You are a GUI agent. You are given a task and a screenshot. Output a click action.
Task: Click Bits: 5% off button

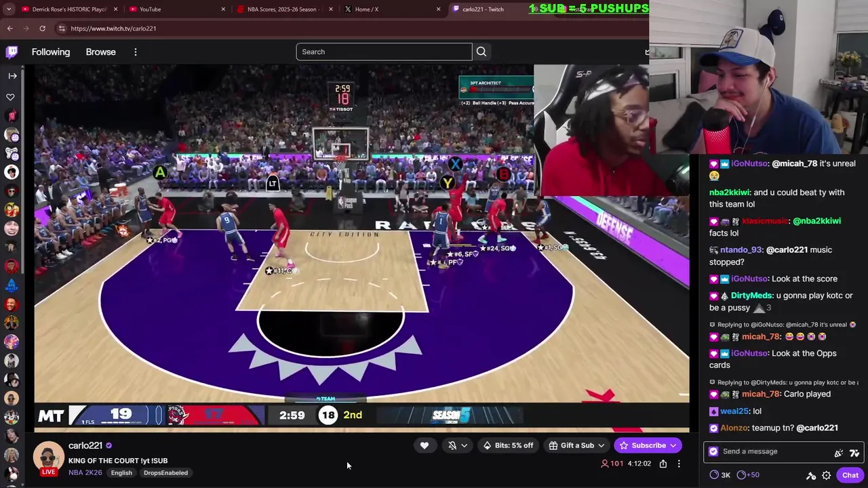pos(508,445)
